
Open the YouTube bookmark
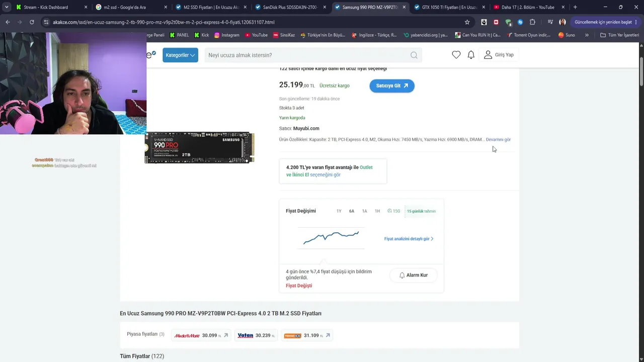click(256, 35)
